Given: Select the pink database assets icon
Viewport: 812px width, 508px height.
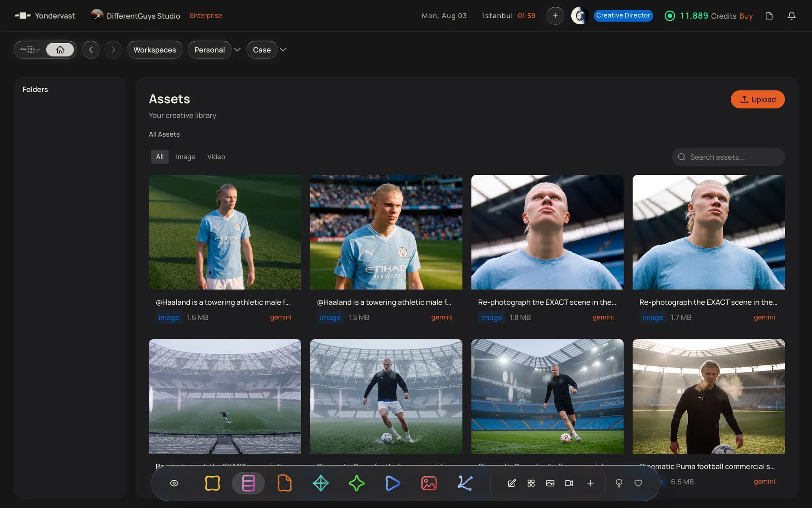Looking at the screenshot, I should coord(248,483).
